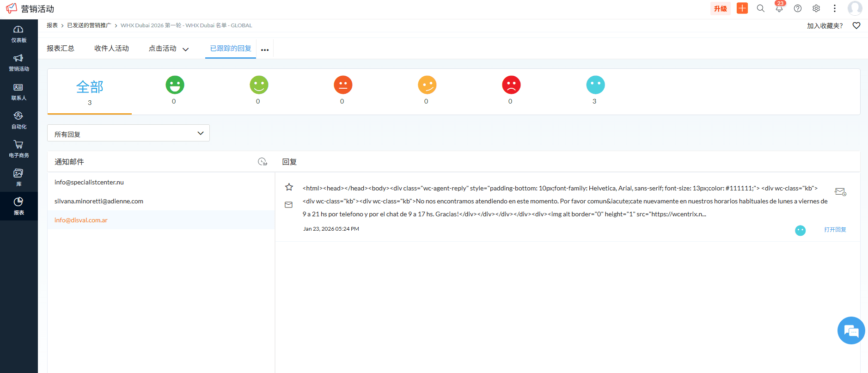This screenshot has width=868, height=373.
Task: Click the 打开回复 link
Action: click(835, 230)
